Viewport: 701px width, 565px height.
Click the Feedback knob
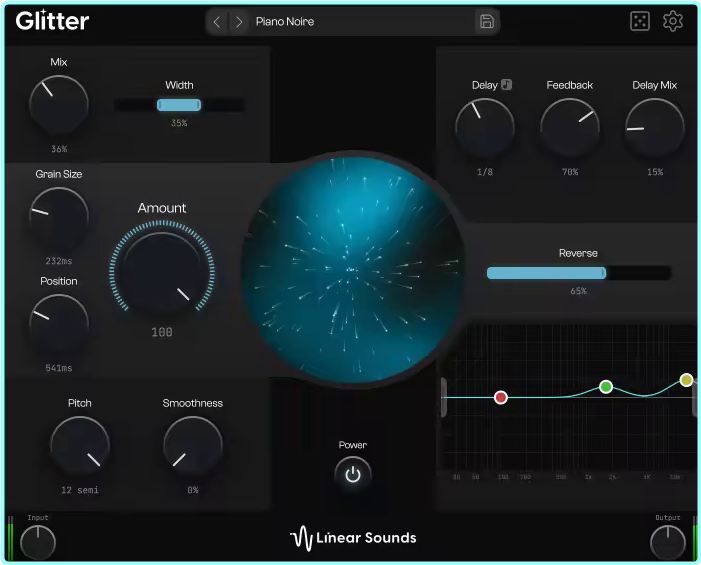(570, 128)
